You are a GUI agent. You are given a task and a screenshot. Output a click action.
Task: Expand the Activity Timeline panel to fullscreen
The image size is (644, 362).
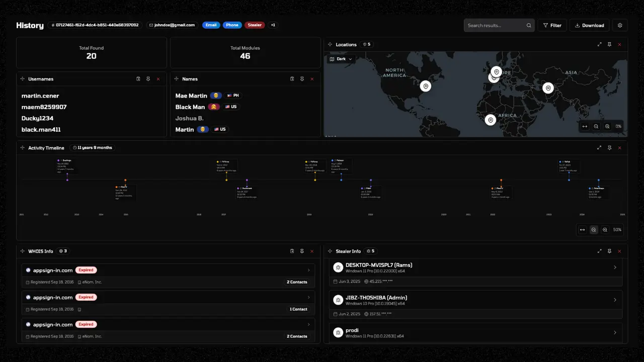click(x=599, y=148)
